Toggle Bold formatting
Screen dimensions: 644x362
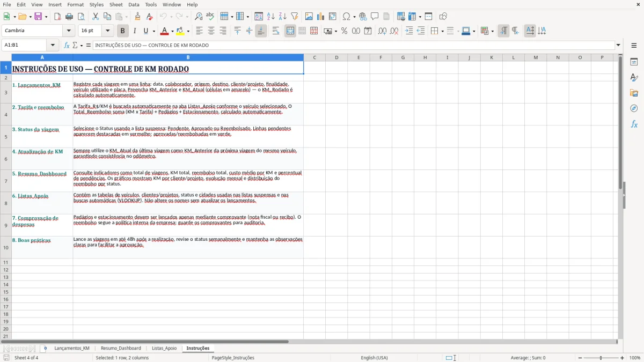[x=123, y=31]
